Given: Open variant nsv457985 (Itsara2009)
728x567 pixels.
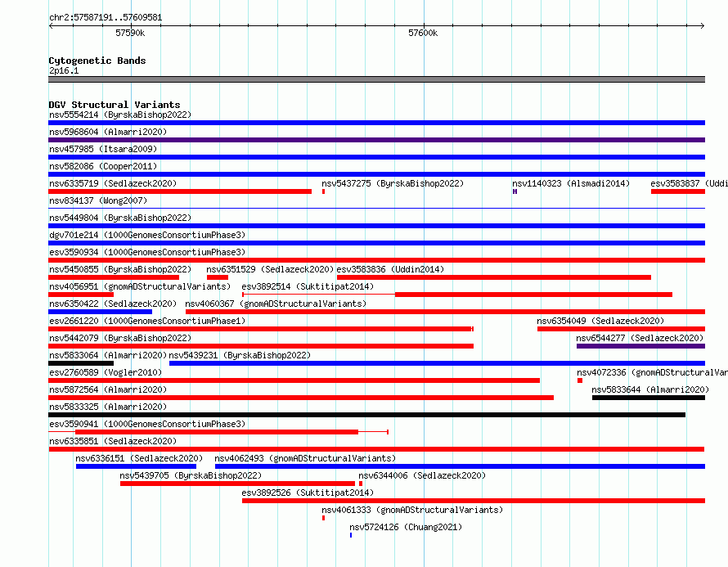Looking at the screenshot, I should [x=103, y=149].
